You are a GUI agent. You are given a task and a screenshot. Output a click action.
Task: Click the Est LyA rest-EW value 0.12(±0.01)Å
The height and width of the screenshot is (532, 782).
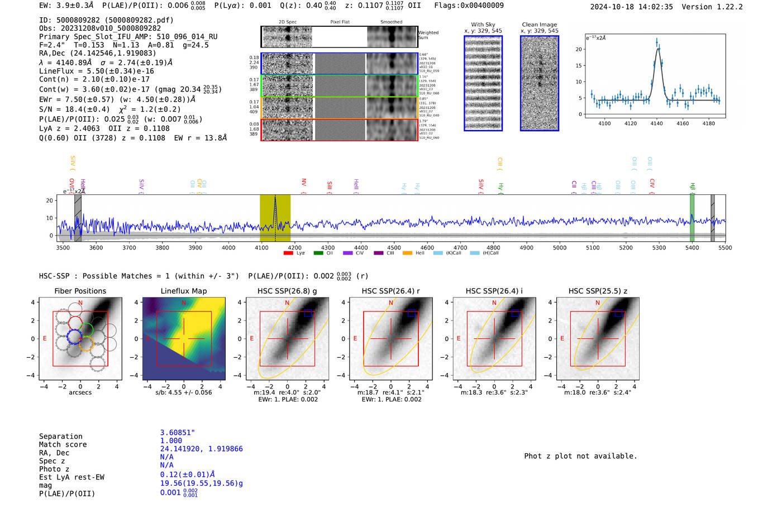click(188, 475)
